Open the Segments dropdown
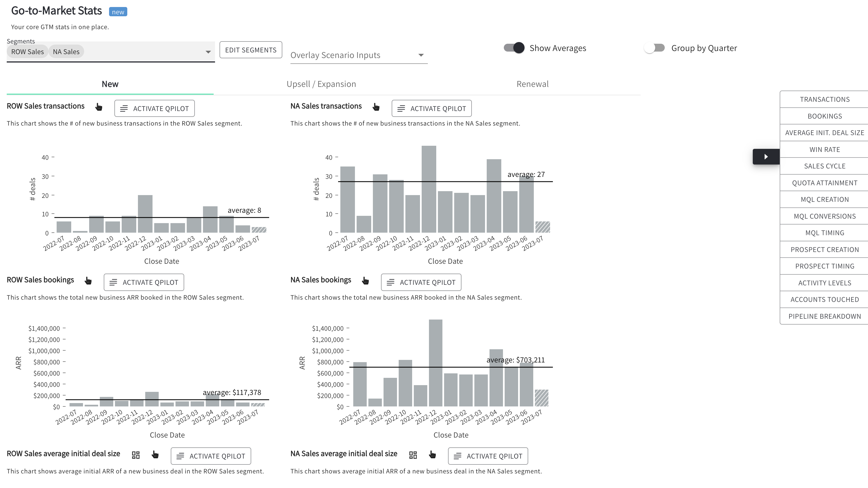Screen dimensions: 868x488 tap(208, 52)
